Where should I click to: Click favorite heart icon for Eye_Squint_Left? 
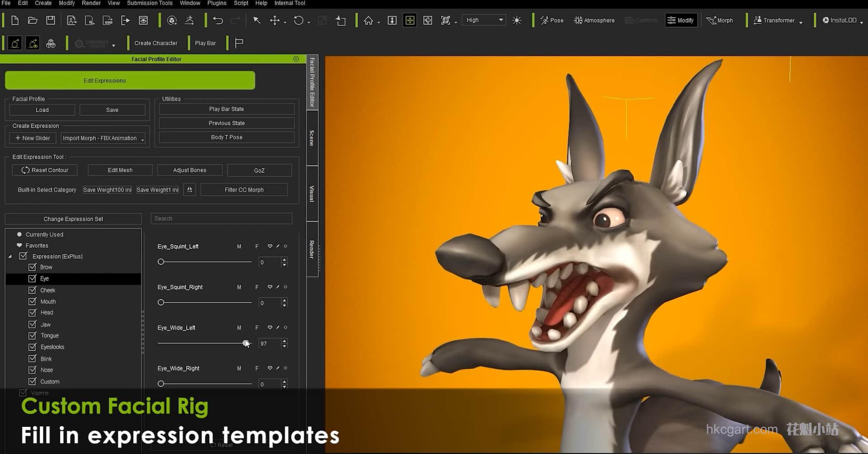(x=270, y=246)
